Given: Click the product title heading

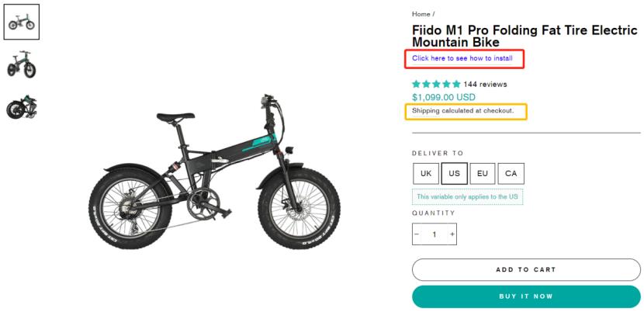Looking at the screenshot, I should tap(524, 36).
